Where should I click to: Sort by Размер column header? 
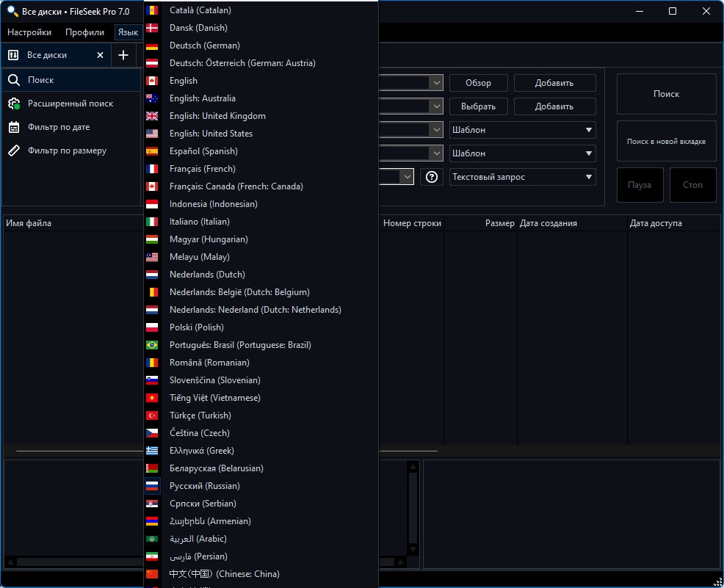(x=481, y=223)
